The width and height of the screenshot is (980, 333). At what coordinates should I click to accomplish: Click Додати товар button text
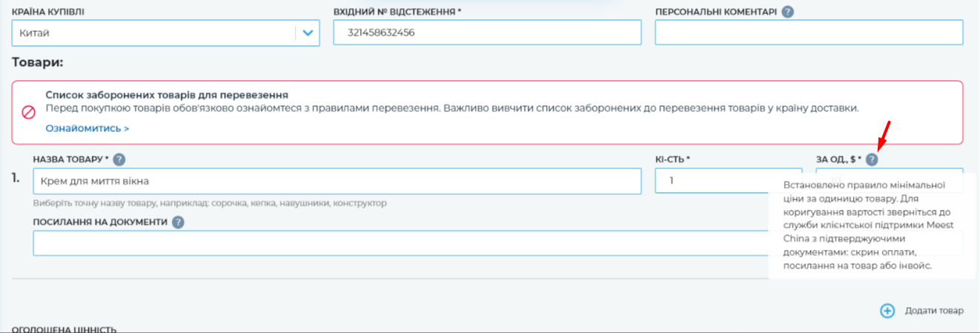coord(934,311)
